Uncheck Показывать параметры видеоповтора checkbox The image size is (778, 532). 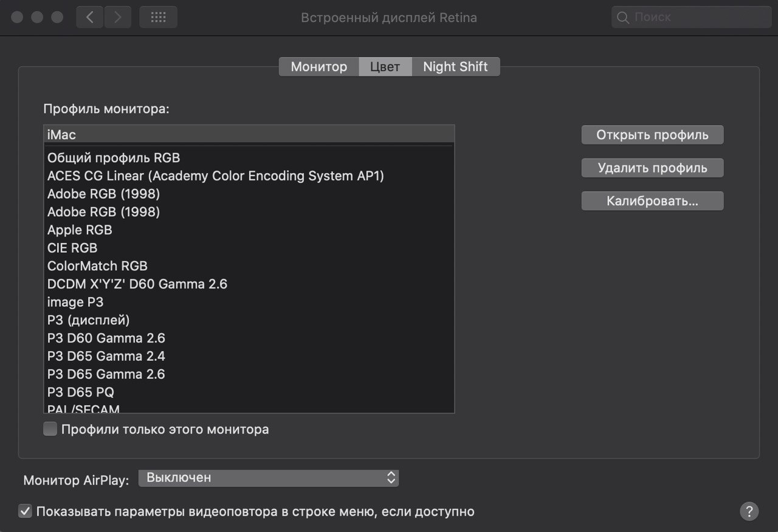pyautogui.click(x=26, y=511)
